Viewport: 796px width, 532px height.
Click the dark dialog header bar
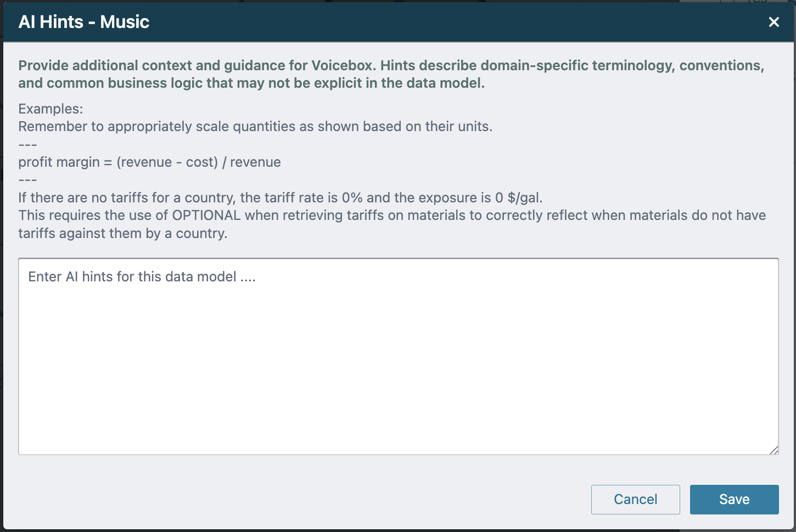(x=439, y=22)
